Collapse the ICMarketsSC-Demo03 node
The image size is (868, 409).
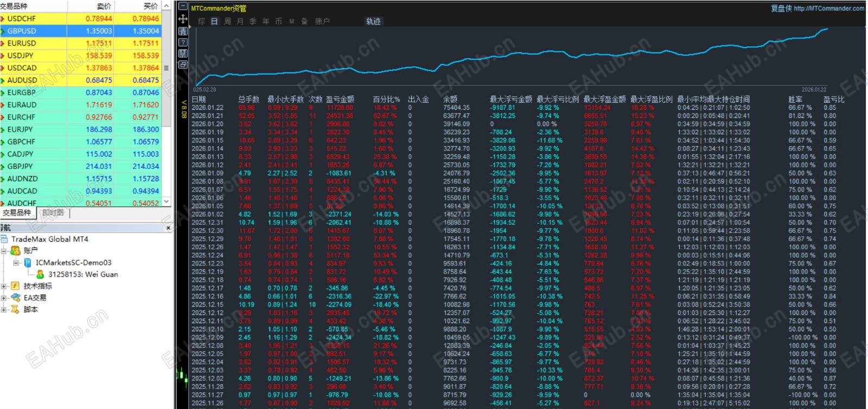coord(16,263)
